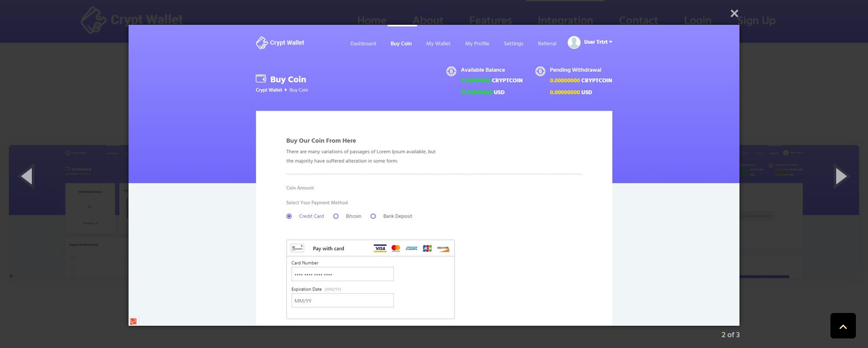Open the Settings navigation link
Image resolution: width=868 pixels, height=348 pixels.
pos(513,44)
